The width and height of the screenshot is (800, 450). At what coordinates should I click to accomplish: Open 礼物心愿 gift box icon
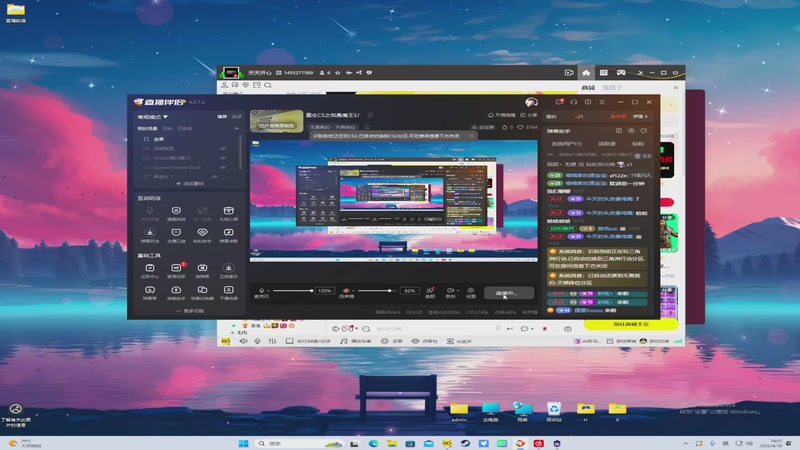(x=229, y=213)
